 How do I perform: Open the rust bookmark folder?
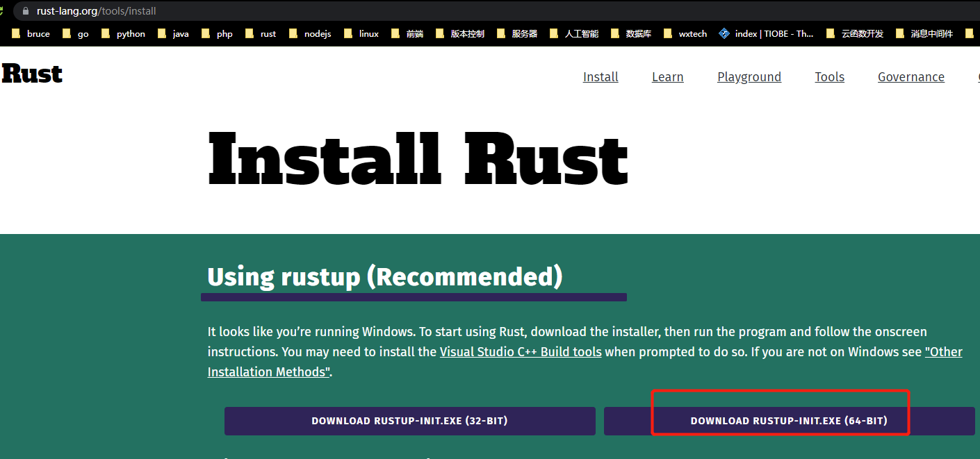click(261, 33)
